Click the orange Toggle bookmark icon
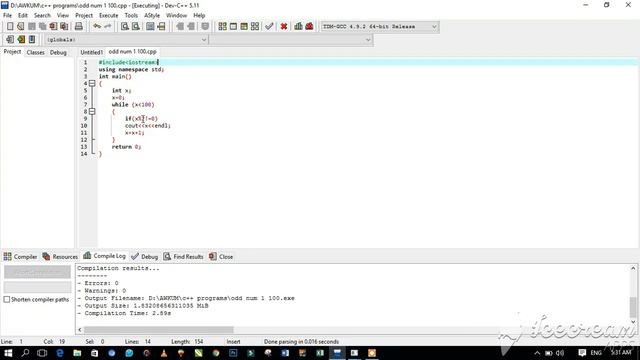This screenshot has height=360, width=640. pyautogui.click(x=21, y=40)
